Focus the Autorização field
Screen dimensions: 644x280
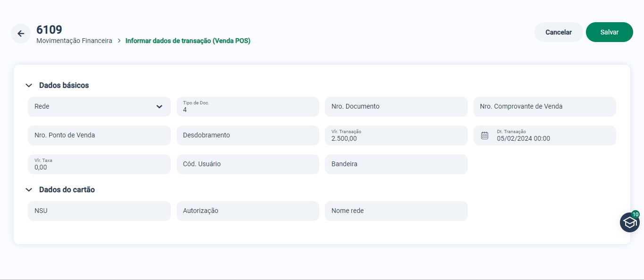[x=248, y=211]
